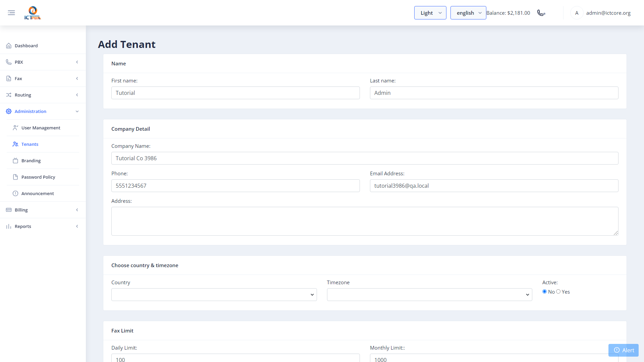This screenshot has height=362, width=644.
Task: Click the Password Policy file icon
Action: (15, 177)
